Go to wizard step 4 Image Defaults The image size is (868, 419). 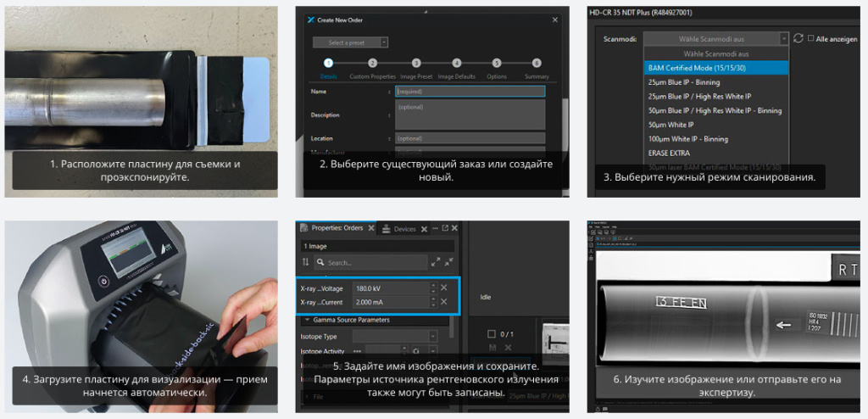tap(457, 63)
